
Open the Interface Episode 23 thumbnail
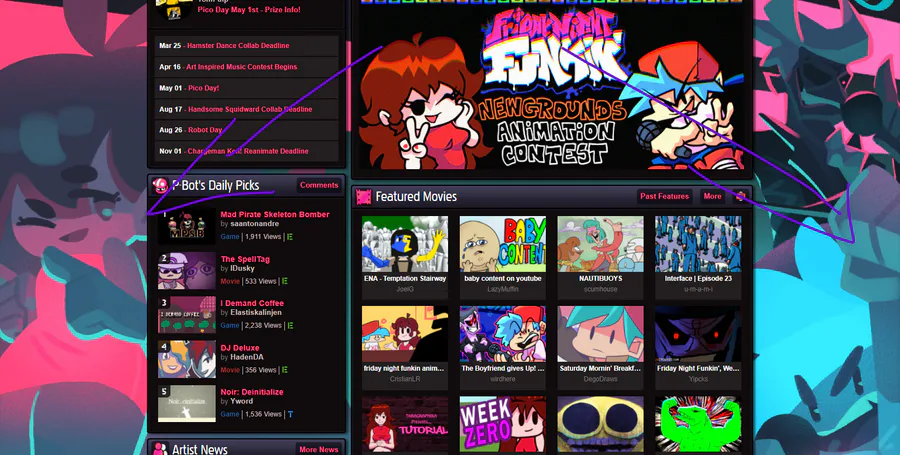coord(698,244)
